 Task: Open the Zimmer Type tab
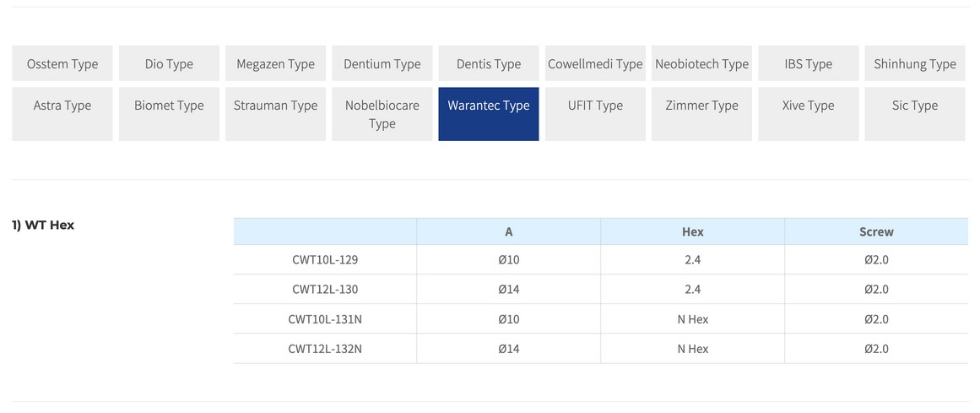coord(701,114)
